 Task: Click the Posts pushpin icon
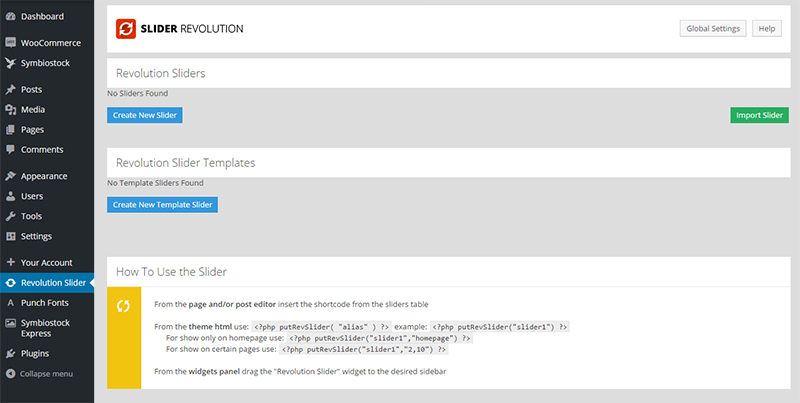click(10, 89)
